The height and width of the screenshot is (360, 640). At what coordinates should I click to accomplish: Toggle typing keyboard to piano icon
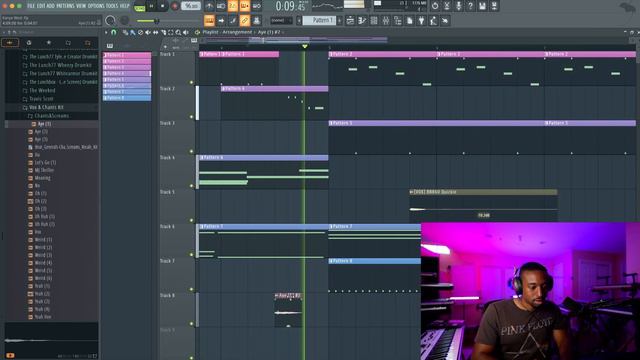pyautogui.click(x=209, y=20)
